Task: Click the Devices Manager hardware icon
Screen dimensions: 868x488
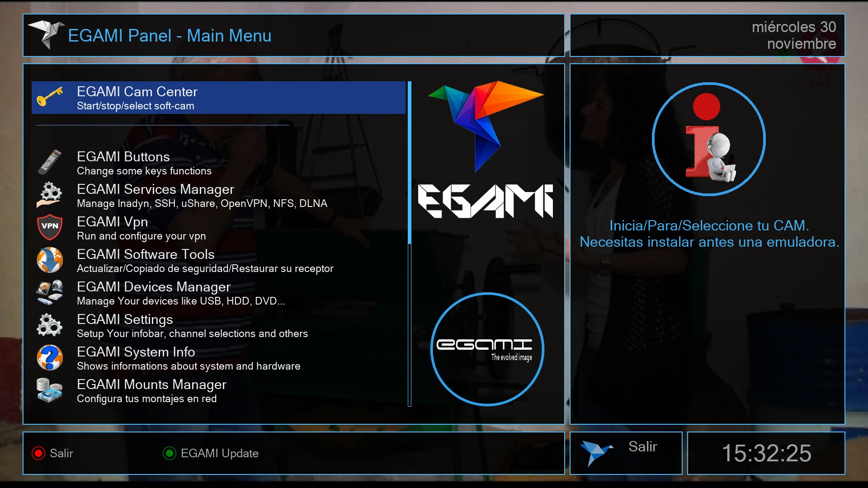Action: 49,292
